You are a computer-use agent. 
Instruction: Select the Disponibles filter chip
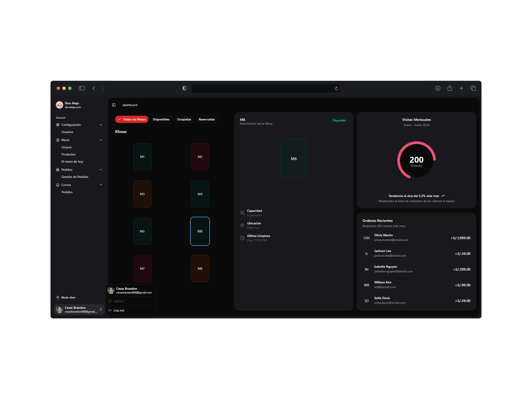161,119
